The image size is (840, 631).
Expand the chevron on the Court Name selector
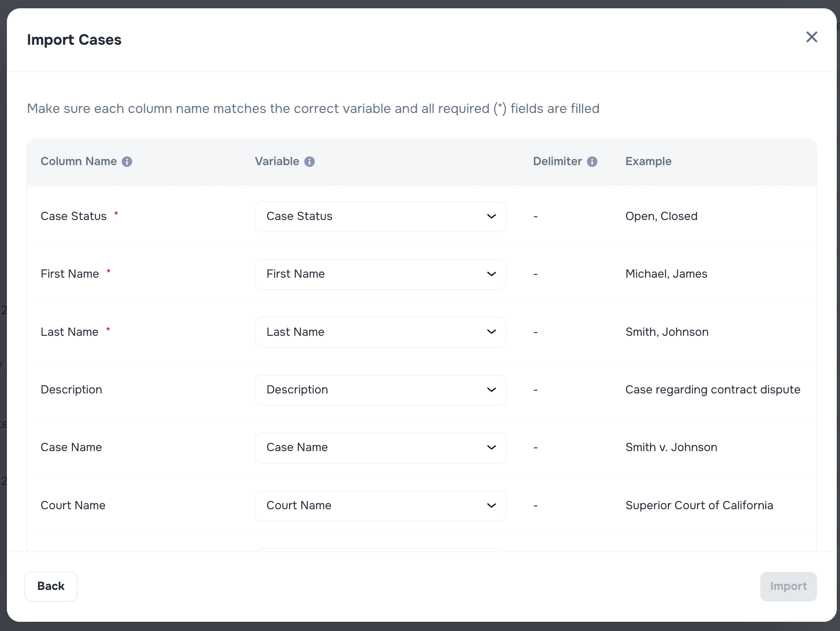click(491, 506)
